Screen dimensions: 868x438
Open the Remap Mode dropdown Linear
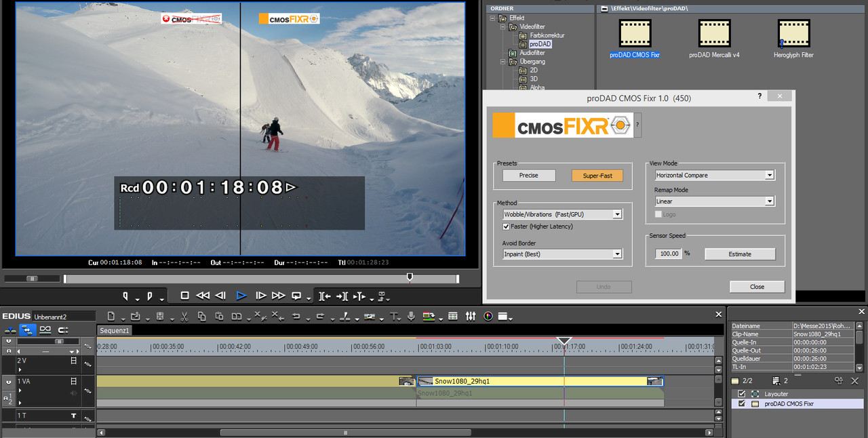coord(714,201)
